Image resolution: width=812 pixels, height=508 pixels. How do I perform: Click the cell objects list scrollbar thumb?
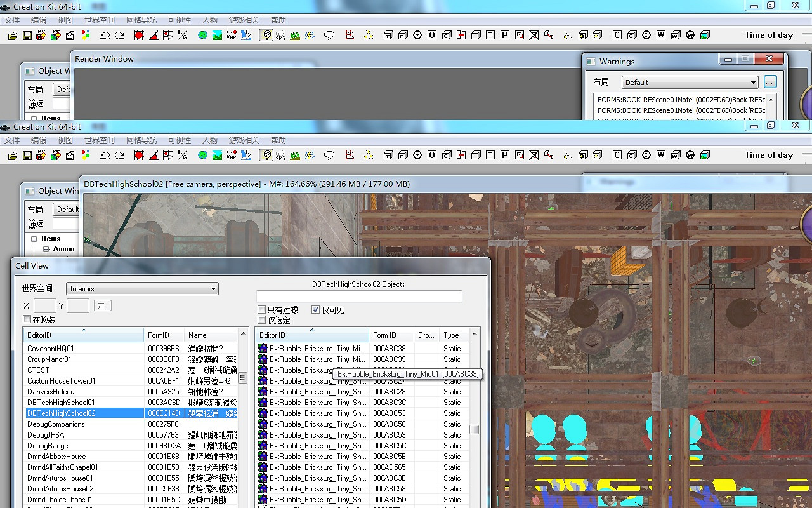(x=474, y=429)
